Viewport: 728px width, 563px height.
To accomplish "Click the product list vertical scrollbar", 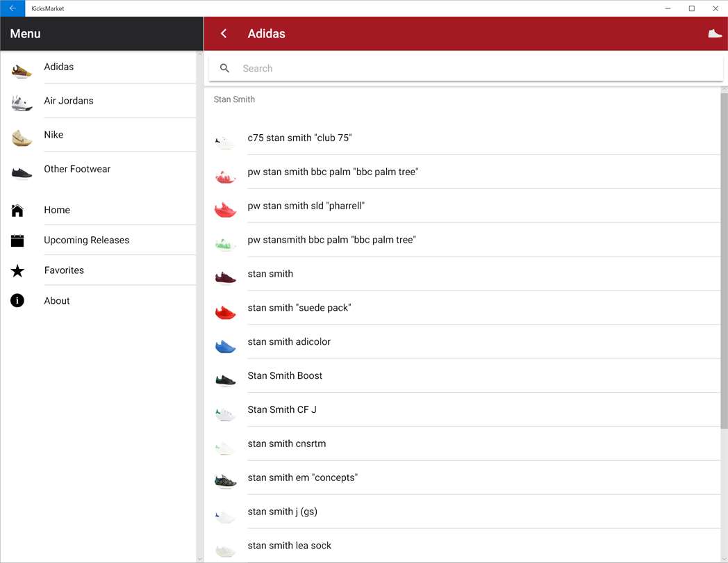I will (724, 260).
